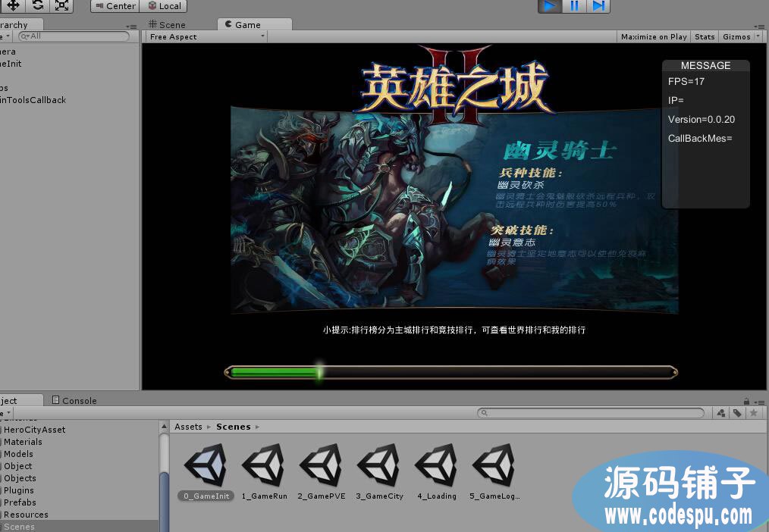Select the Move transform tool
This screenshot has width=769, height=532.
[13, 5]
